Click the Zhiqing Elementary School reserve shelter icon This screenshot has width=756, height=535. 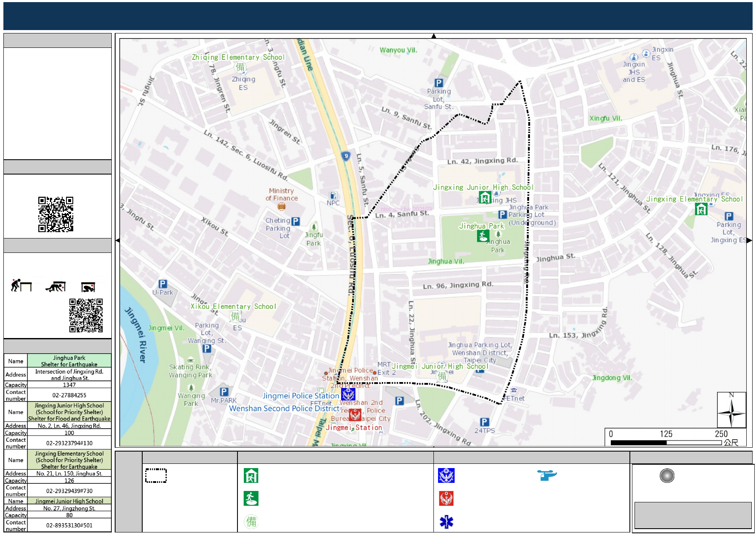(240, 67)
